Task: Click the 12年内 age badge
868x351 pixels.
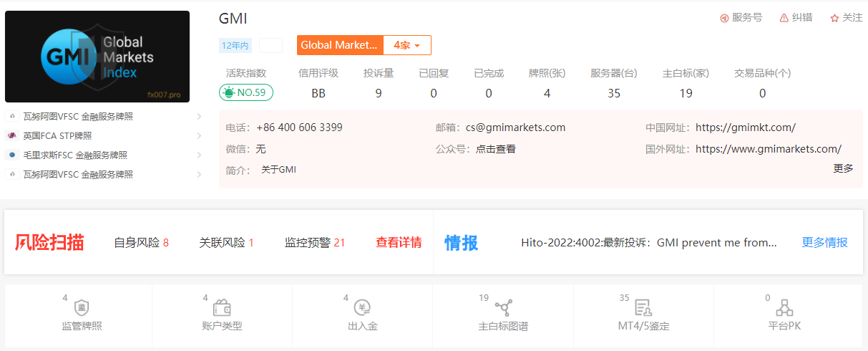Action: [x=235, y=45]
